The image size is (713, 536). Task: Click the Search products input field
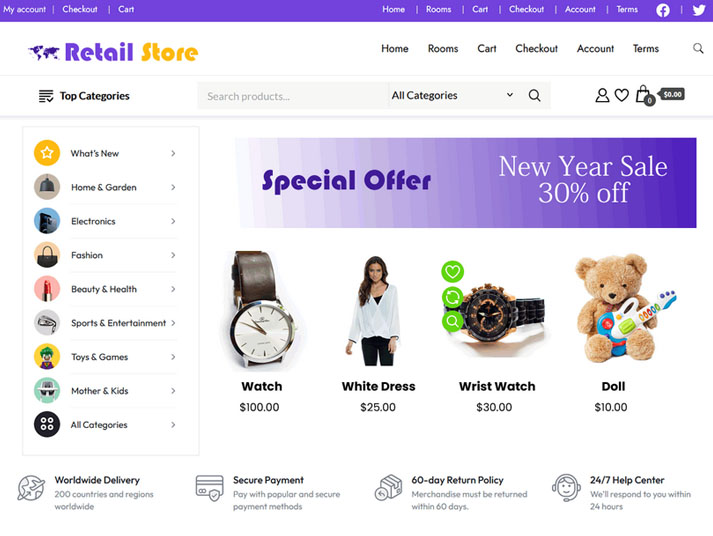point(293,95)
